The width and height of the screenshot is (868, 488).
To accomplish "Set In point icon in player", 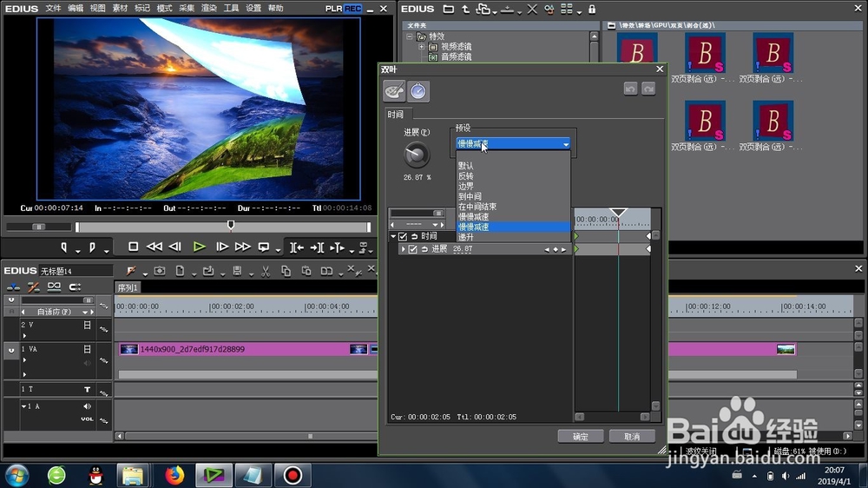I will coord(64,247).
